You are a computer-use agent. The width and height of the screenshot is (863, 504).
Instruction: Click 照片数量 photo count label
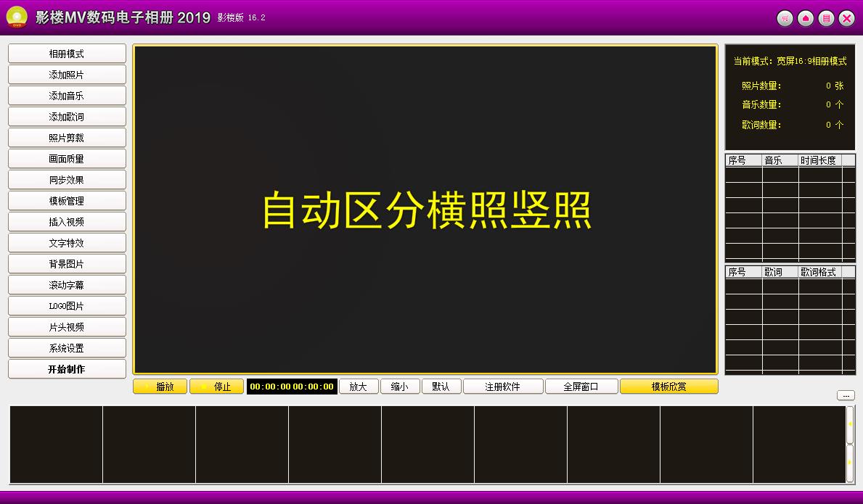click(761, 86)
